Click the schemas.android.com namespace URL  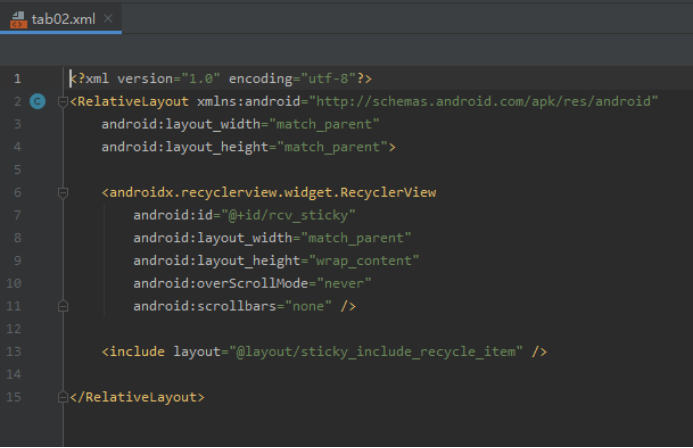coord(484,101)
